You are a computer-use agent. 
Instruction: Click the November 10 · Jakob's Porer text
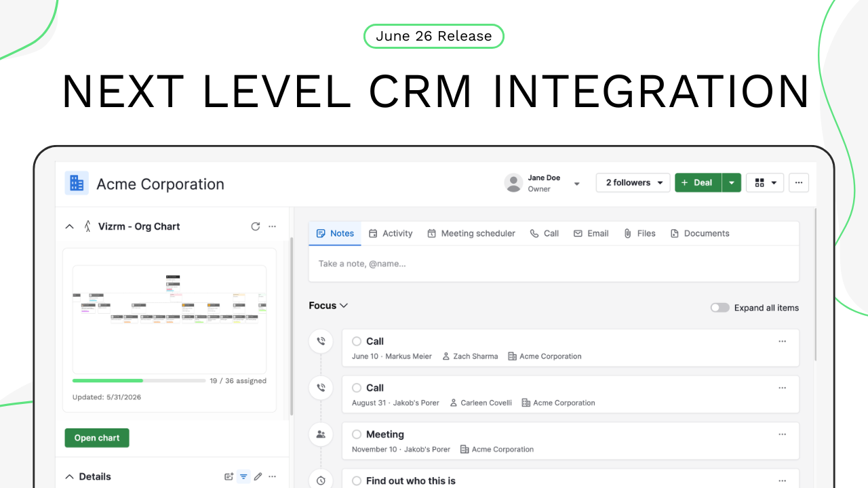[401, 449]
